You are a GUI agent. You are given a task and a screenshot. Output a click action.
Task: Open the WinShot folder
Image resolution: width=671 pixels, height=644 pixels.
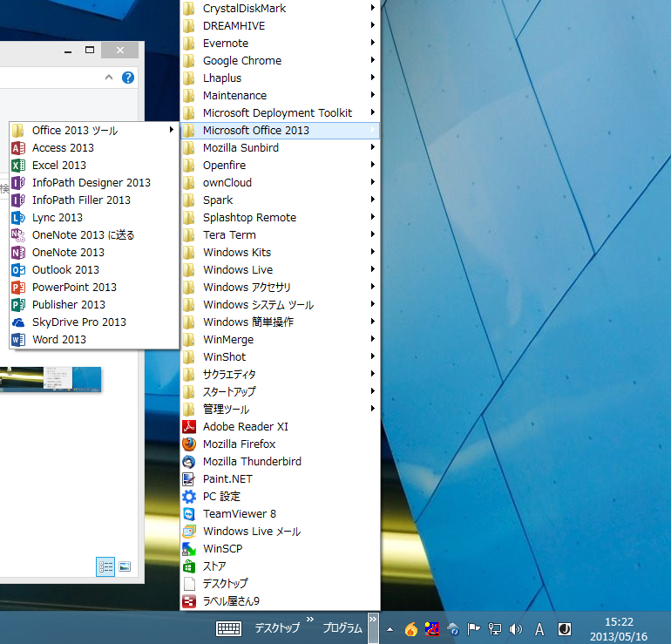point(281,357)
